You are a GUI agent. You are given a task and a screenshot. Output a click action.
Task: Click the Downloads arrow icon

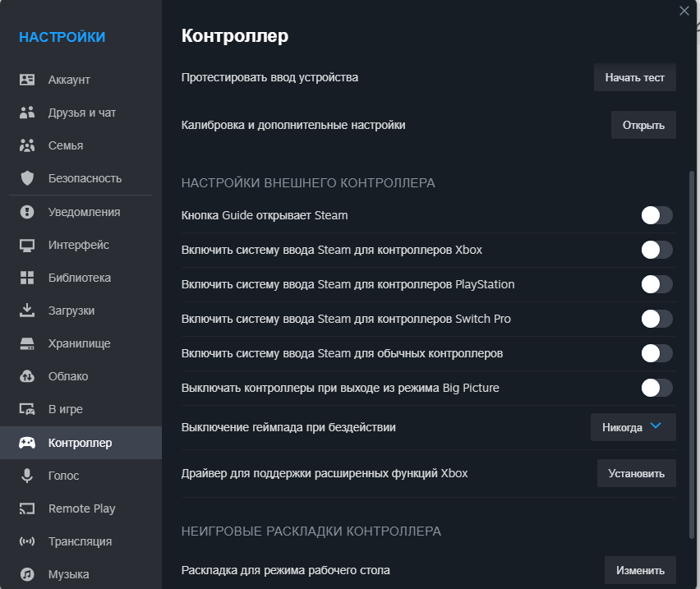coord(27,311)
